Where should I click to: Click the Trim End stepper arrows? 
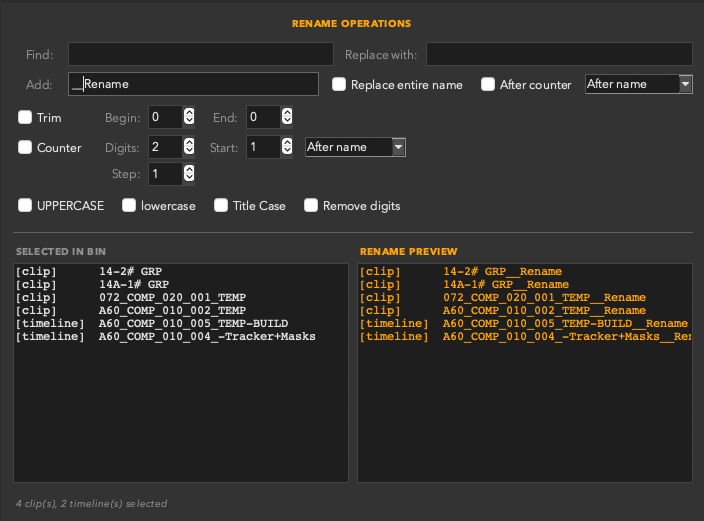287,117
